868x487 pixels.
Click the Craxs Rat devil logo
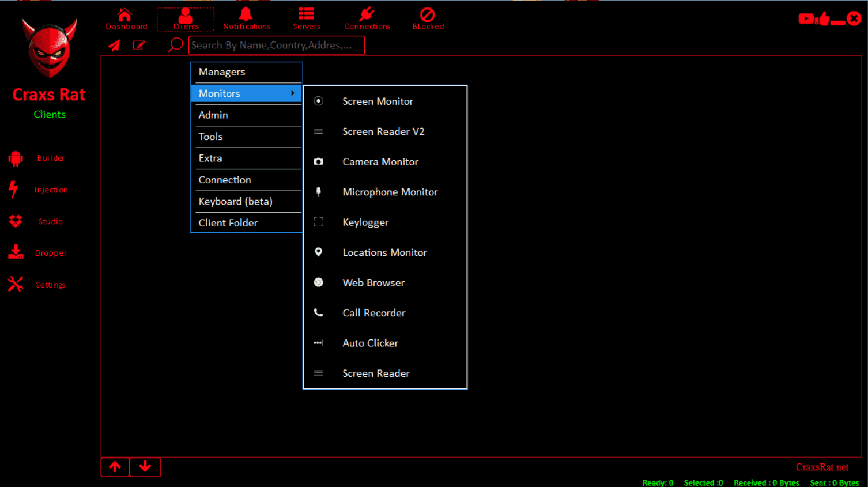50,48
